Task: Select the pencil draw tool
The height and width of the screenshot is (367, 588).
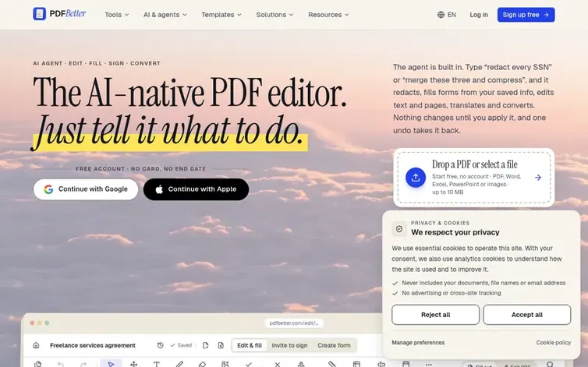Action: pos(179,364)
